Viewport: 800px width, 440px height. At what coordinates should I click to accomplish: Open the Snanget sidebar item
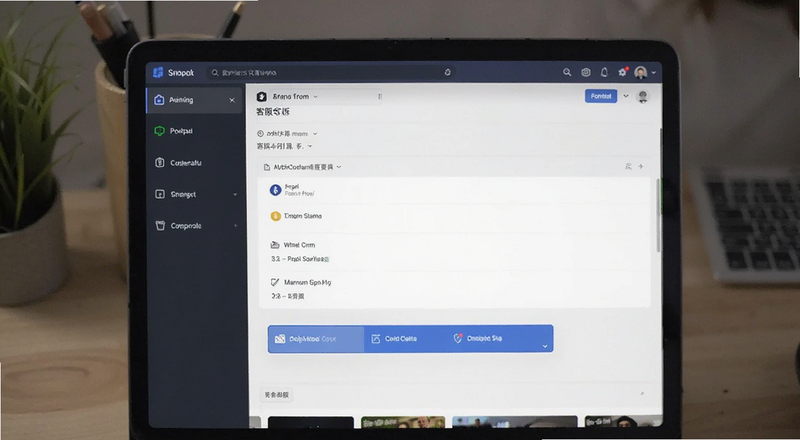pos(194,194)
